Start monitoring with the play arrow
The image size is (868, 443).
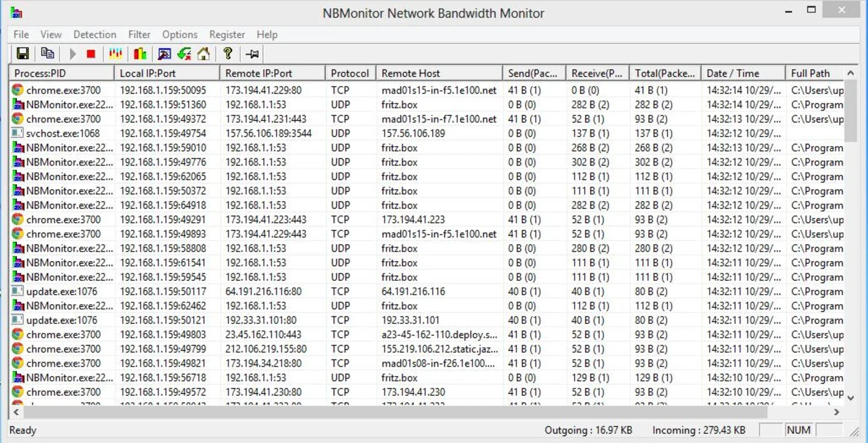pos(72,54)
